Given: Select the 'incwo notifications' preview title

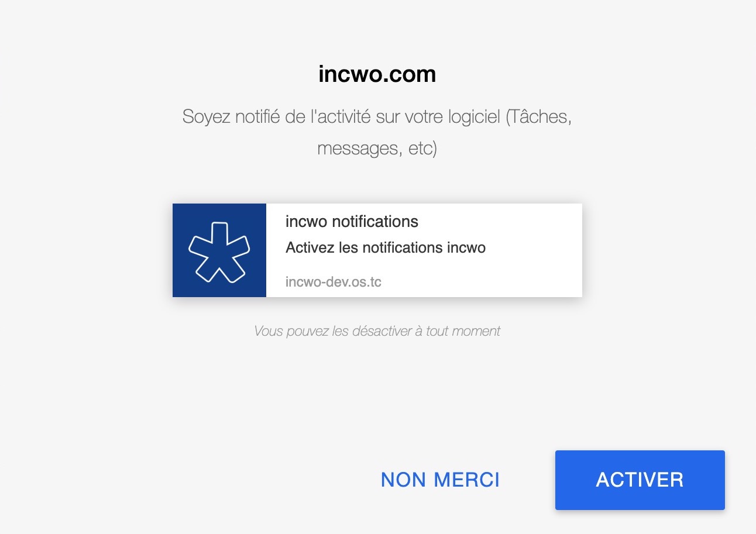Looking at the screenshot, I should point(352,222).
